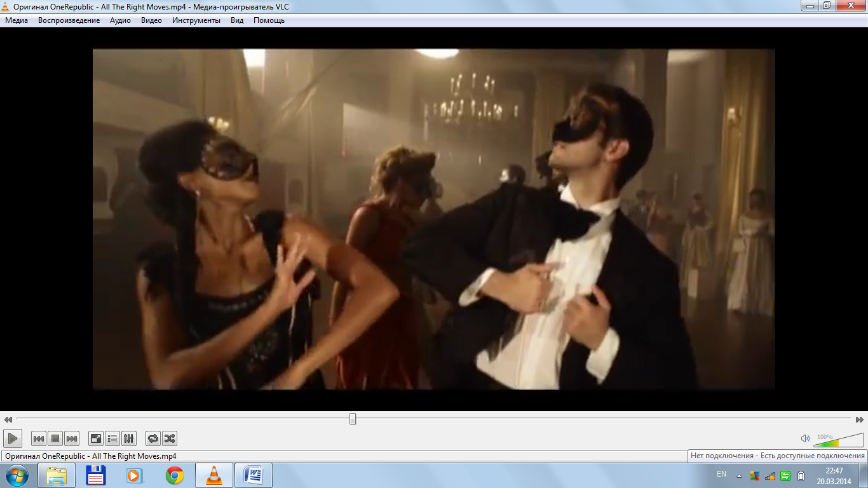Screen dimensions: 868x488
Task: Switch to Microsoft Word on the taskbar
Action: (254, 475)
